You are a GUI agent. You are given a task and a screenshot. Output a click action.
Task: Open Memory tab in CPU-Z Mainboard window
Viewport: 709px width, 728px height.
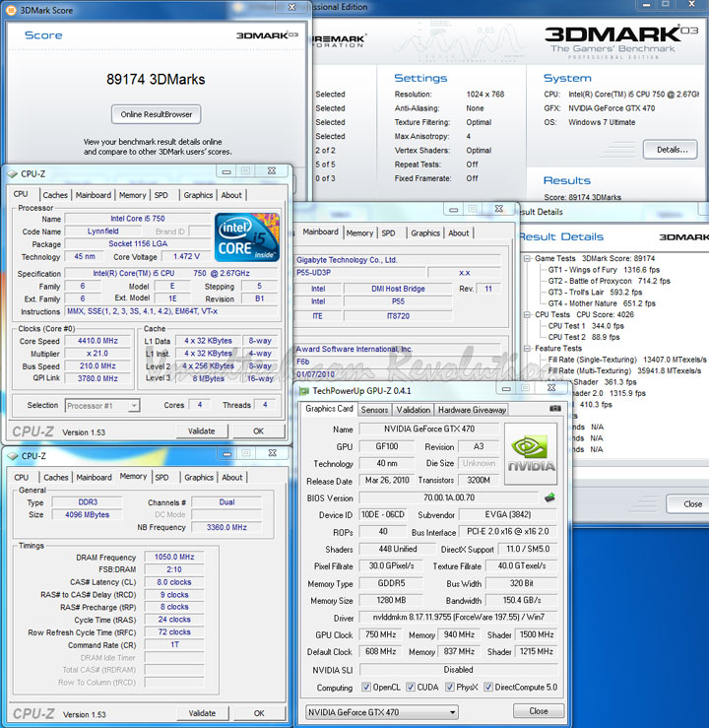pyautogui.click(x=359, y=233)
